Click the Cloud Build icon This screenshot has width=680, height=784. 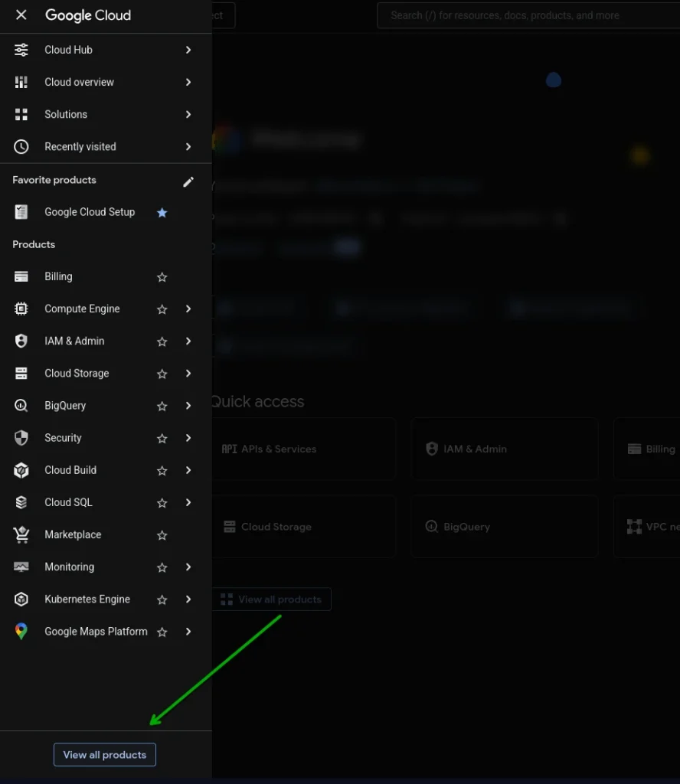(21, 471)
